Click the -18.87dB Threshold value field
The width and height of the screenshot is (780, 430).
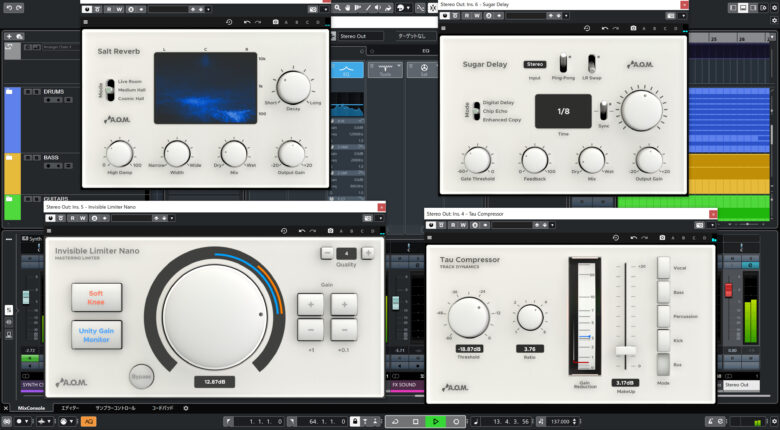[x=470, y=349]
